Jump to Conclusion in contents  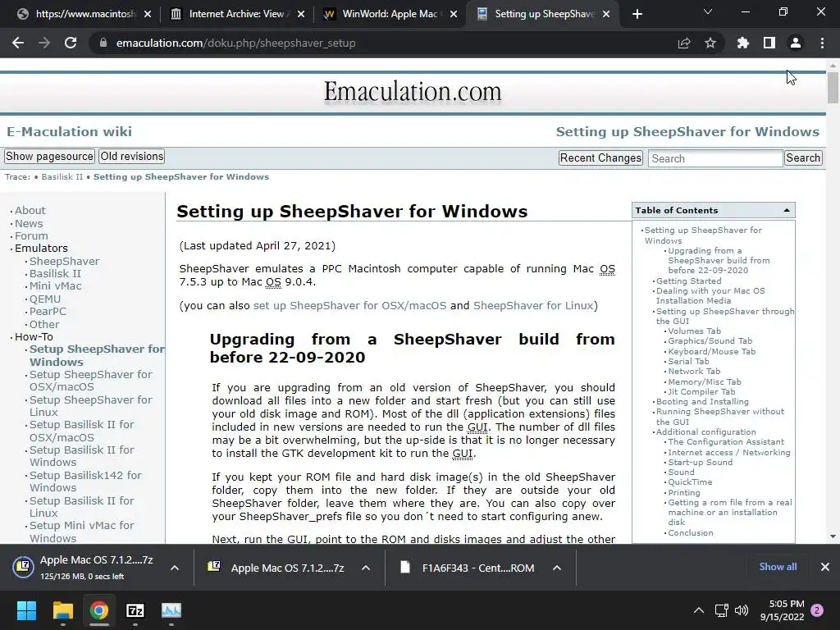click(x=691, y=533)
